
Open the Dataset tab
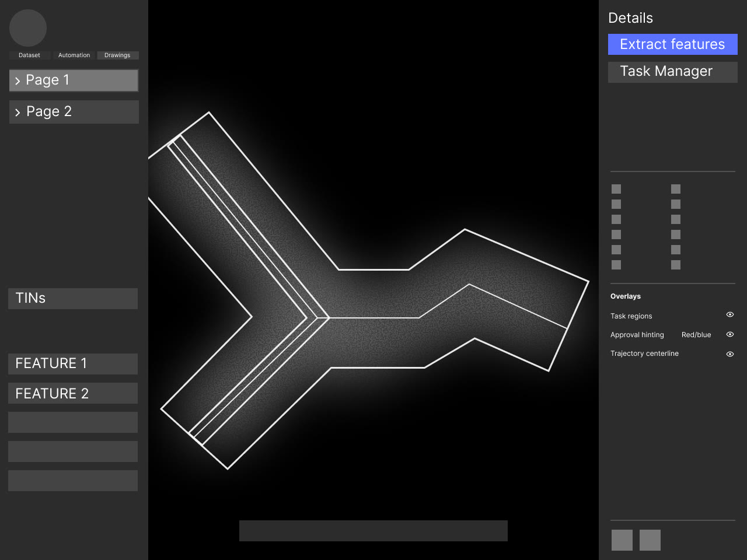29,55
